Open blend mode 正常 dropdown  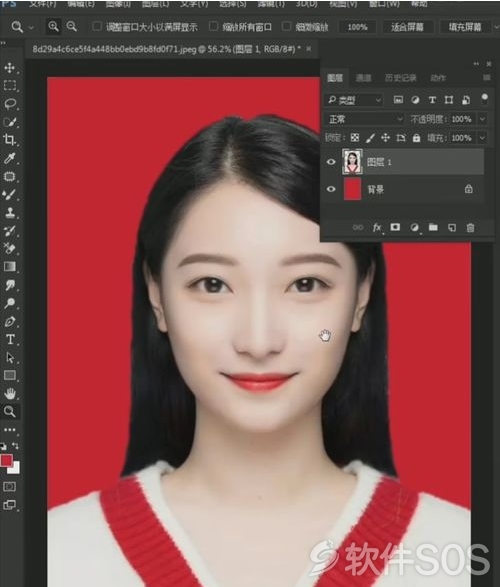(x=365, y=119)
